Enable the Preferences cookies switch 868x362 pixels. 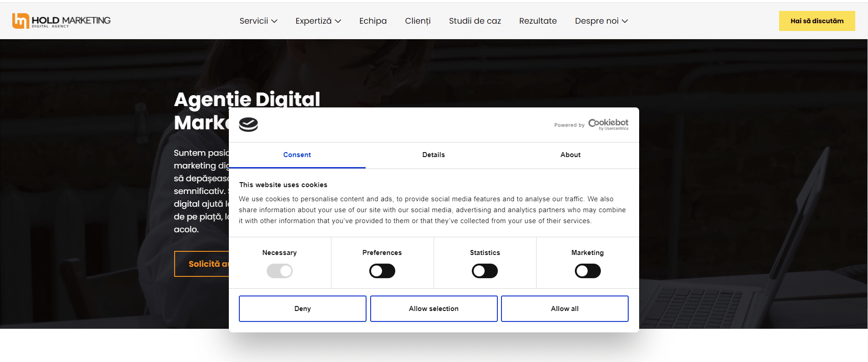pos(382,271)
